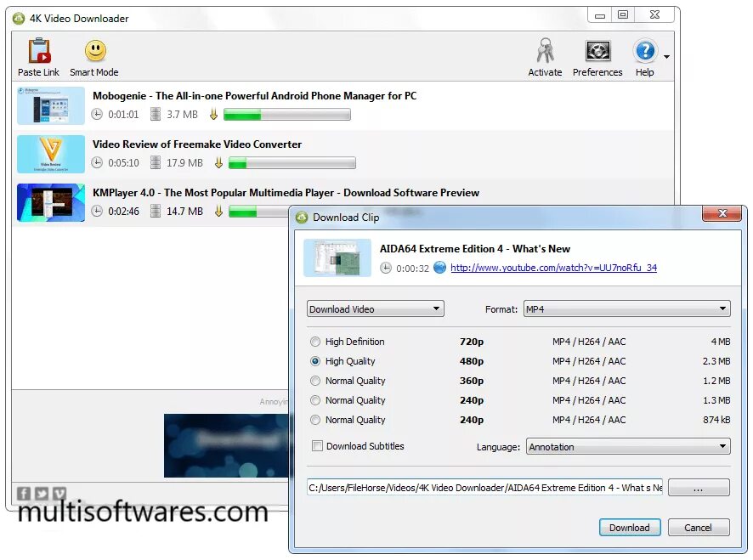Open the Format MP4 dropdown
Viewport: 753px width, 560px height.
click(x=626, y=308)
